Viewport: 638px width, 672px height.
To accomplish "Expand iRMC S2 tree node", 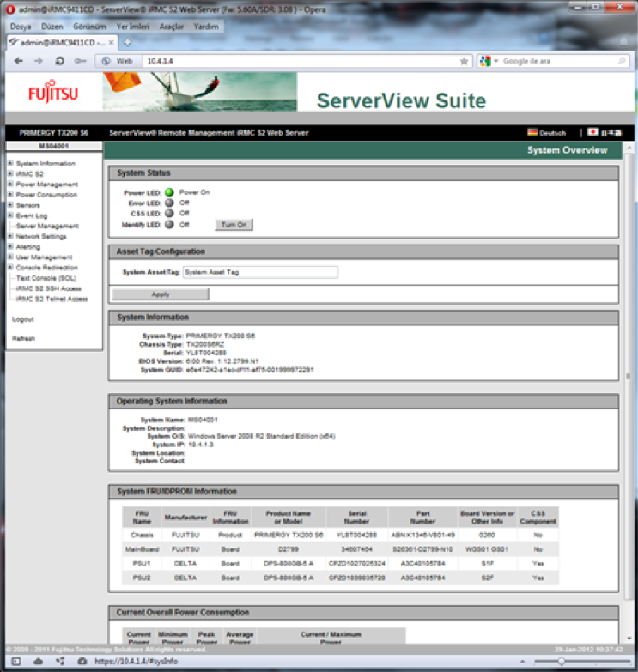I will [x=10, y=173].
